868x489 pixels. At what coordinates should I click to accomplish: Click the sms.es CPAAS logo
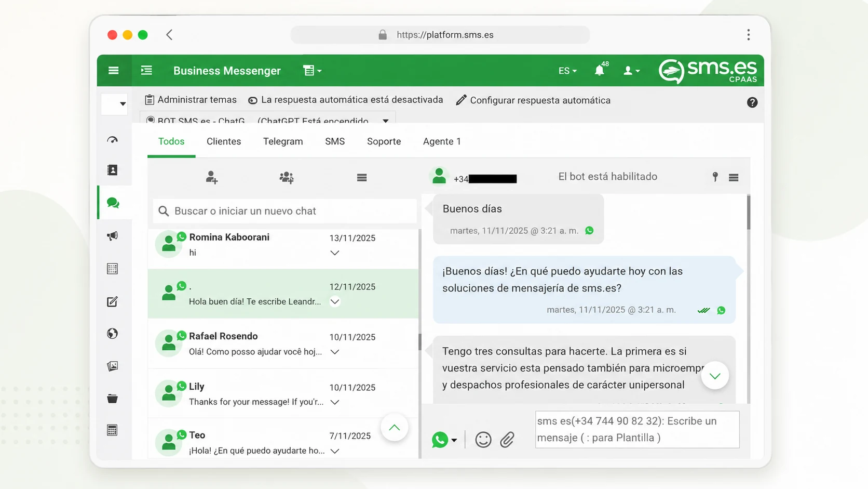pyautogui.click(x=708, y=71)
